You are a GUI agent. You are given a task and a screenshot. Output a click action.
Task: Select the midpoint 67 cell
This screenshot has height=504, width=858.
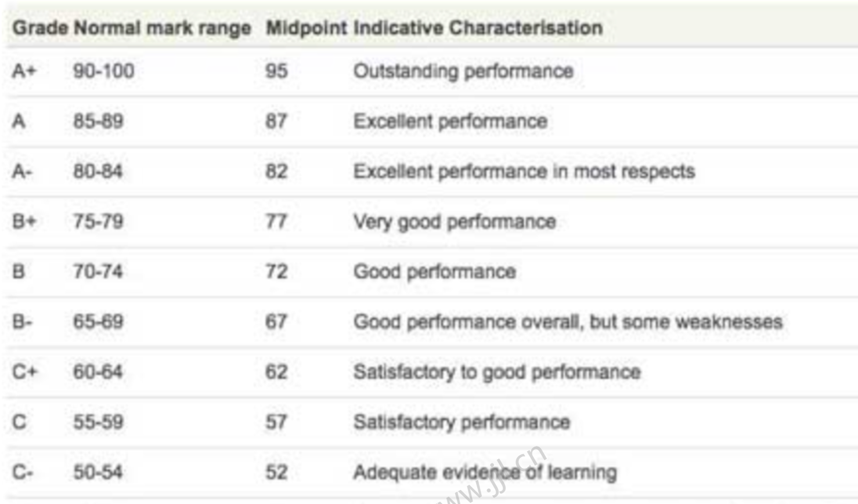coord(276,322)
